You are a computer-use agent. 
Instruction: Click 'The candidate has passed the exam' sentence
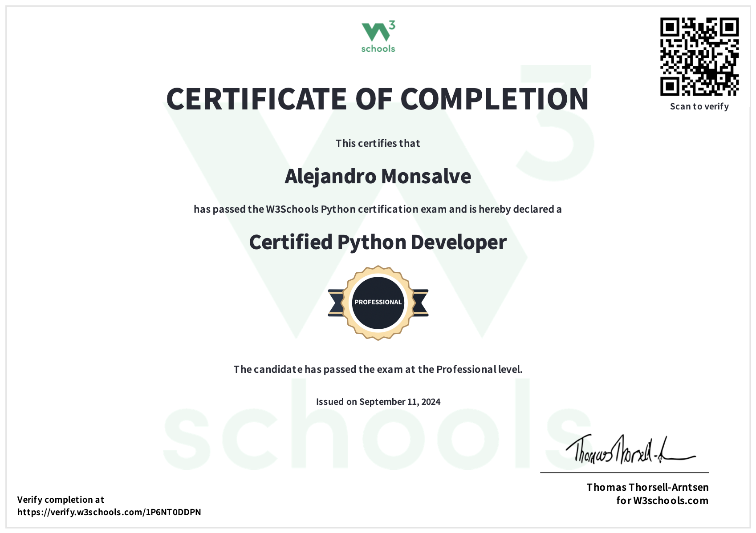378,369
